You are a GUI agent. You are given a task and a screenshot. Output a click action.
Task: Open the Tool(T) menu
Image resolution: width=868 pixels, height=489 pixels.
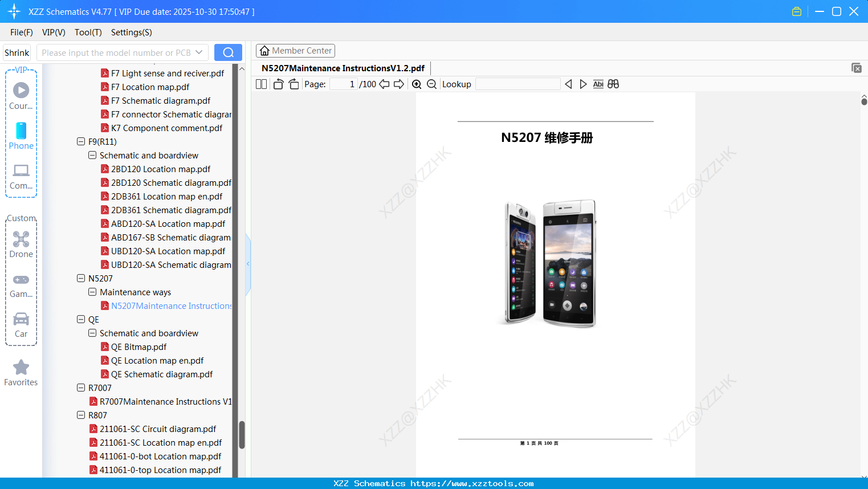click(x=88, y=32)
